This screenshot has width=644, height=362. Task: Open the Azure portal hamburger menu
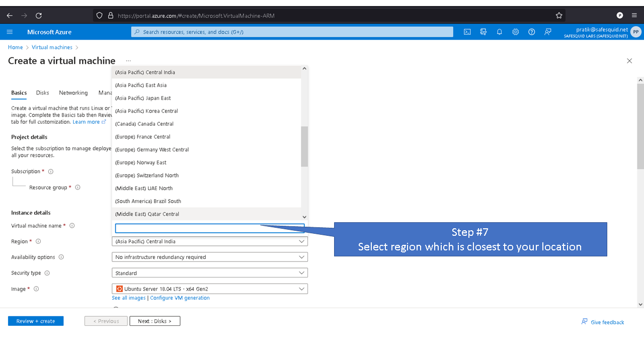10,32
